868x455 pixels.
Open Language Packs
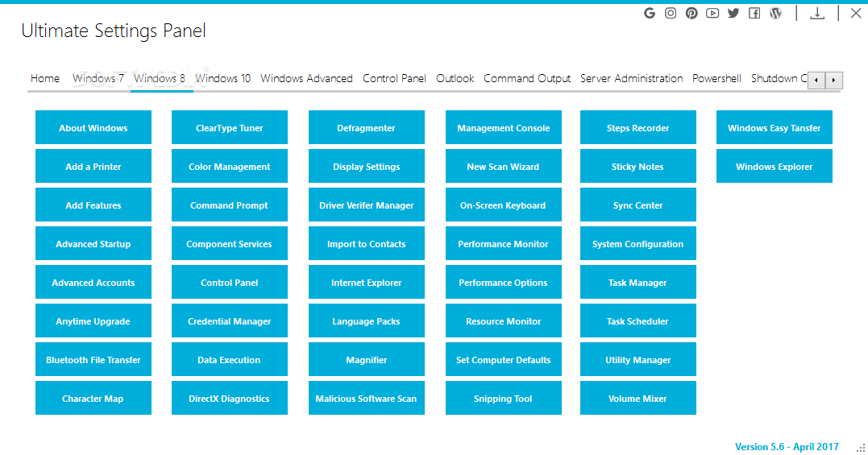point(367,321)
